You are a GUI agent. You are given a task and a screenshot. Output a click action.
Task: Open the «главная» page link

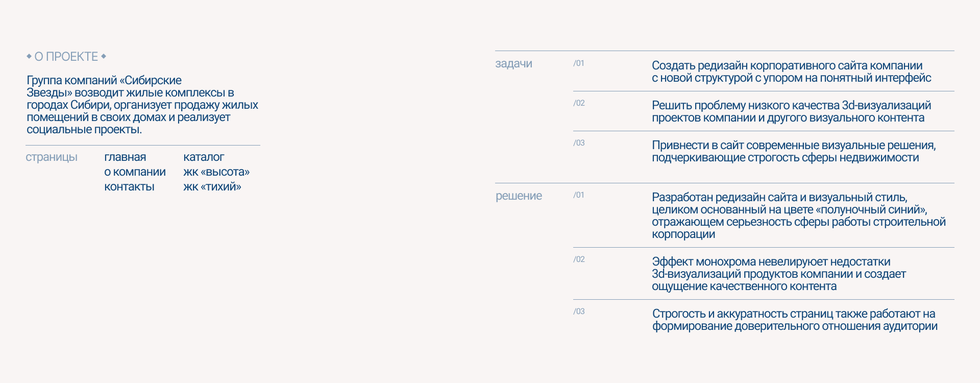[x=125, y=157]
